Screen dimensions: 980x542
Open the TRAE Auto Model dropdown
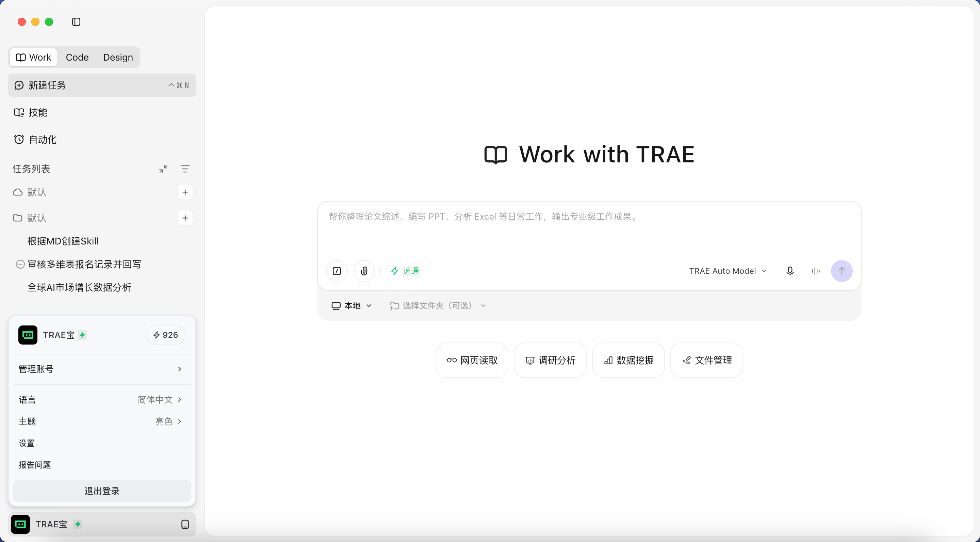[x=728, y=271]
